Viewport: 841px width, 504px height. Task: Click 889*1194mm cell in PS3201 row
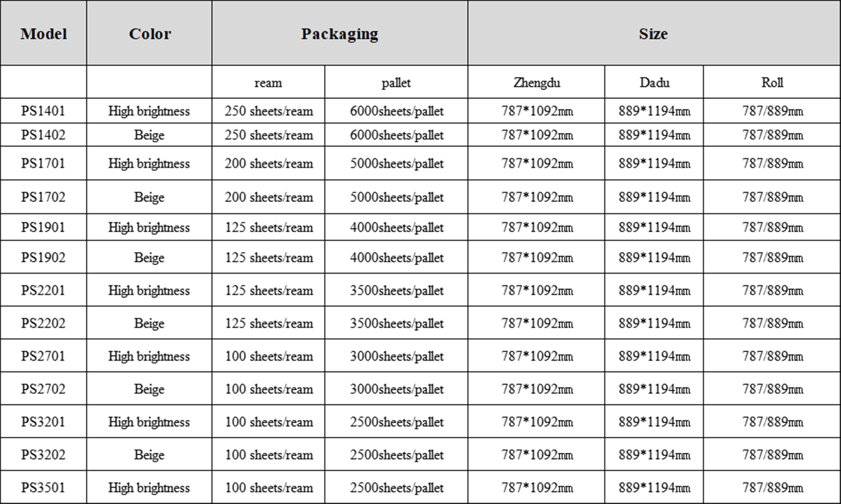coord(654,422)
